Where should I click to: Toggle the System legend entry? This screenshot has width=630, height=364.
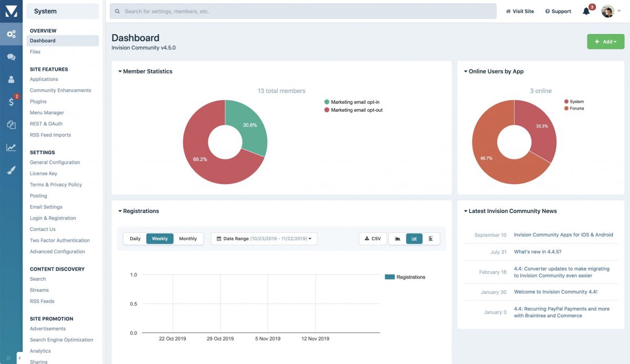pos(574,102)
